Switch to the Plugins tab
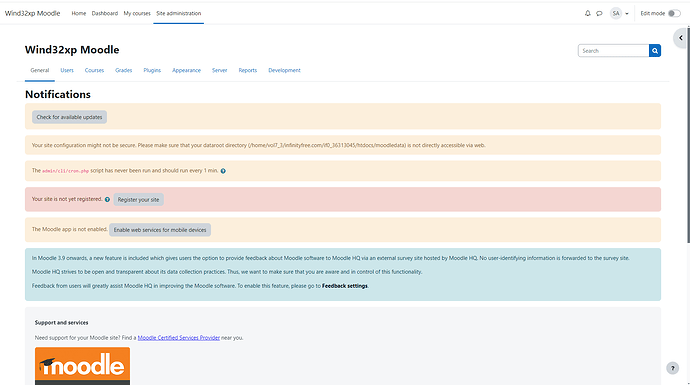The height and width of the screenshot is (385, 690). pyautogui.click(x=152, y=70)
